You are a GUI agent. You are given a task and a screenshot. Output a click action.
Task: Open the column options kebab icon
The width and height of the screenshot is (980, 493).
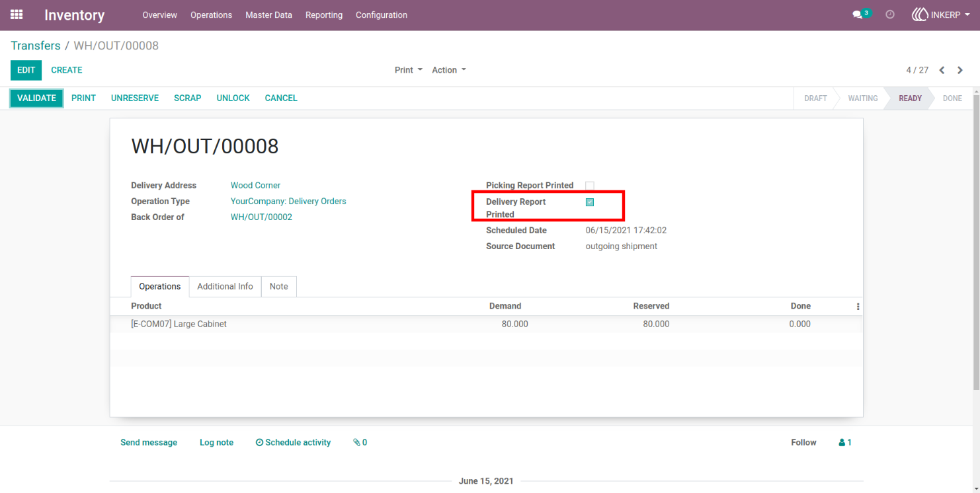[x=858, y=307]
